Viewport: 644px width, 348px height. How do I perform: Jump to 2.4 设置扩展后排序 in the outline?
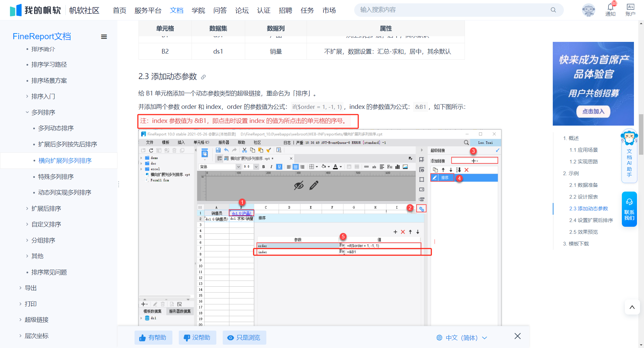click(x=591, y=220)
